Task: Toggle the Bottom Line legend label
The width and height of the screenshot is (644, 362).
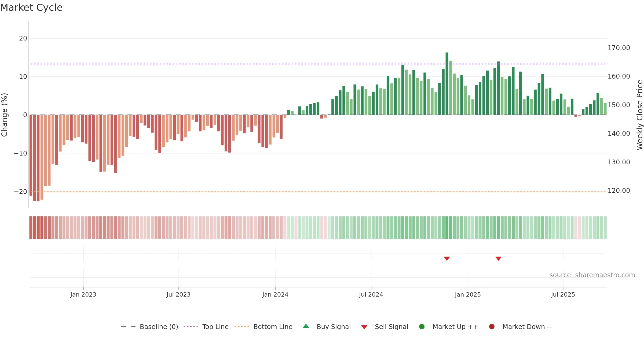Action: pos(273,327)
